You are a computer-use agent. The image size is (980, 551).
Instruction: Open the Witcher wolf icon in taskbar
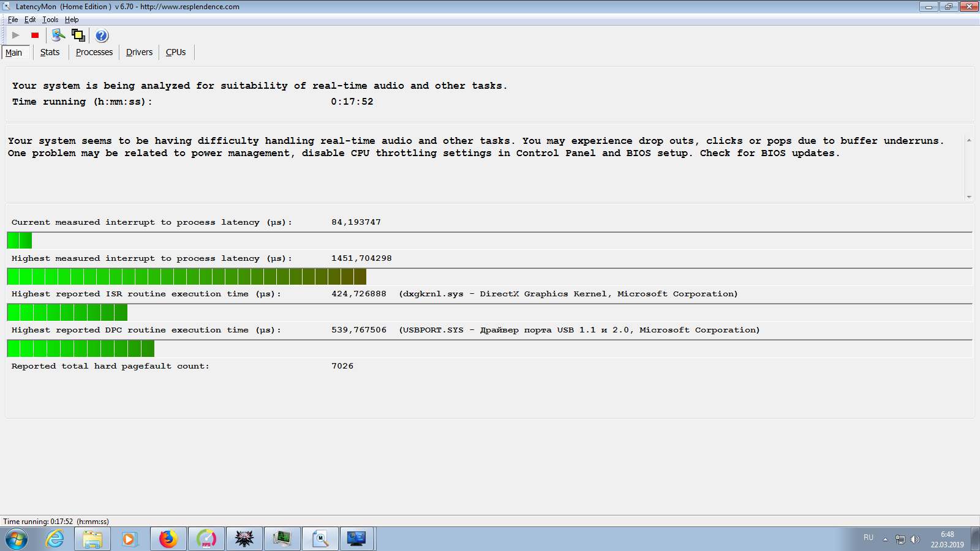(244, 539)
